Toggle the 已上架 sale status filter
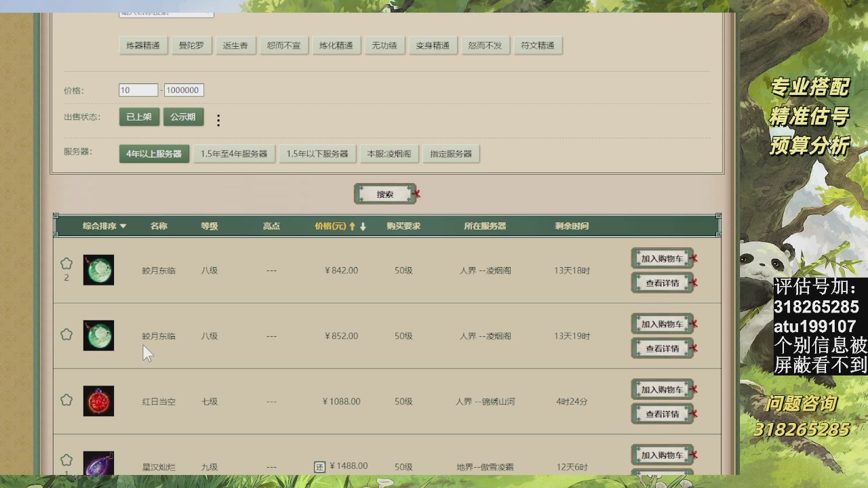This screenshot has width=868, height=488. click(x=138, y=117)
